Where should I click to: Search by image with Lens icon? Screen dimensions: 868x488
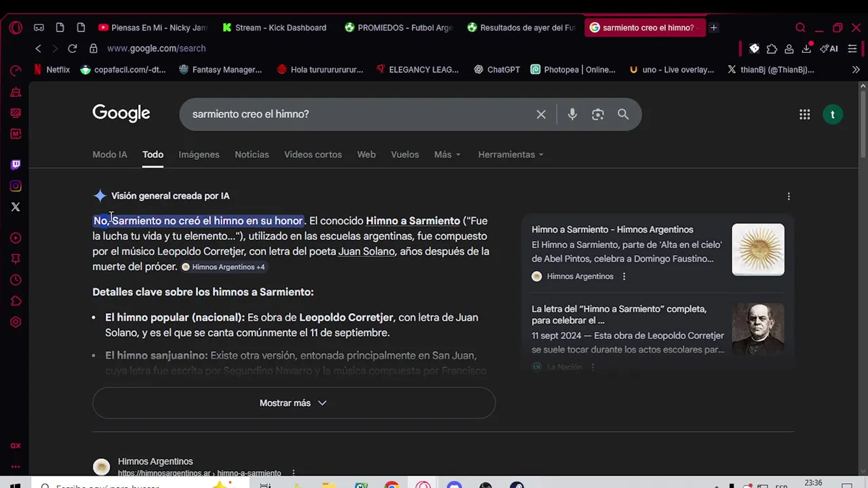[x=597, y=115]
